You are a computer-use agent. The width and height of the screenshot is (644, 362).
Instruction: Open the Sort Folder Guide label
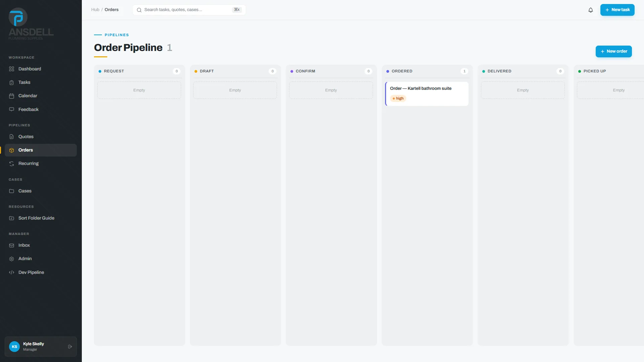pos(36,218)
